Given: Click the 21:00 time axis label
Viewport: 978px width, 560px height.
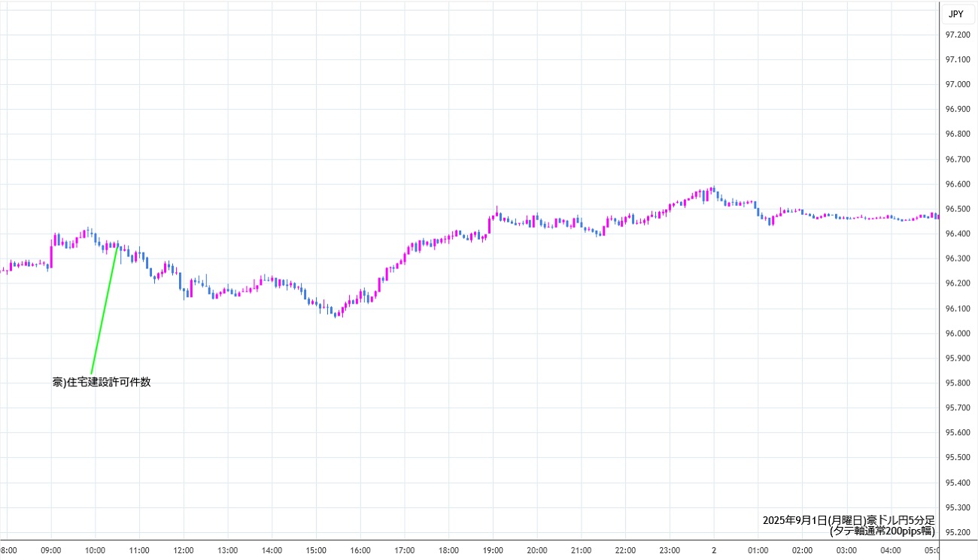Looking at the screenshot, I should [582, 550].
